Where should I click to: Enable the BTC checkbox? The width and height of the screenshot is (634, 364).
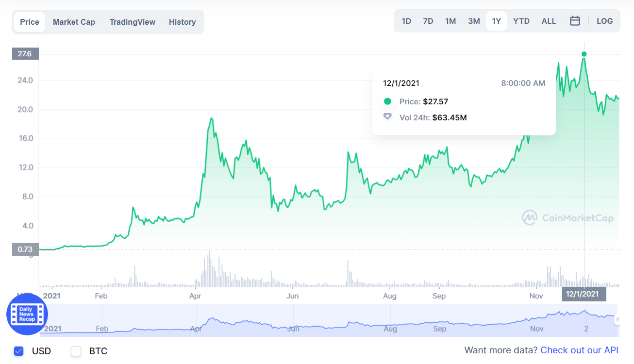76,351
